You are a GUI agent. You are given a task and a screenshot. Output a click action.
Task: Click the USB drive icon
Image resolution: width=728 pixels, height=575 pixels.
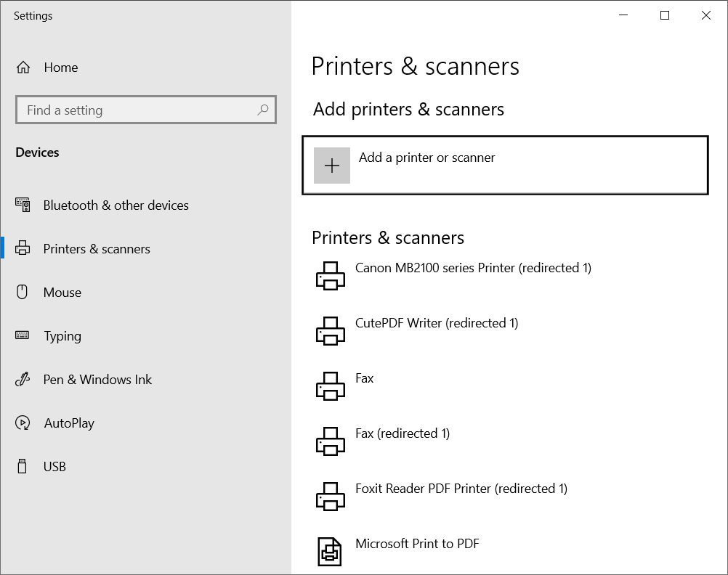23,466
